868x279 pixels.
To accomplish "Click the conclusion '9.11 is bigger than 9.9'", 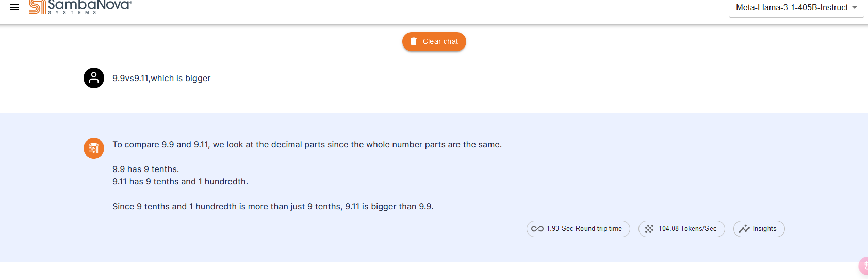I will click(388, 206).
